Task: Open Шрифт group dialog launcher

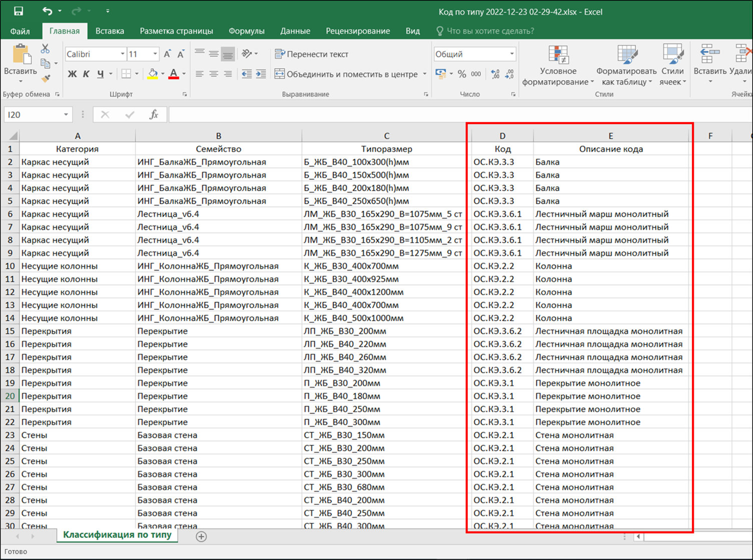Action: click(185, 94)
